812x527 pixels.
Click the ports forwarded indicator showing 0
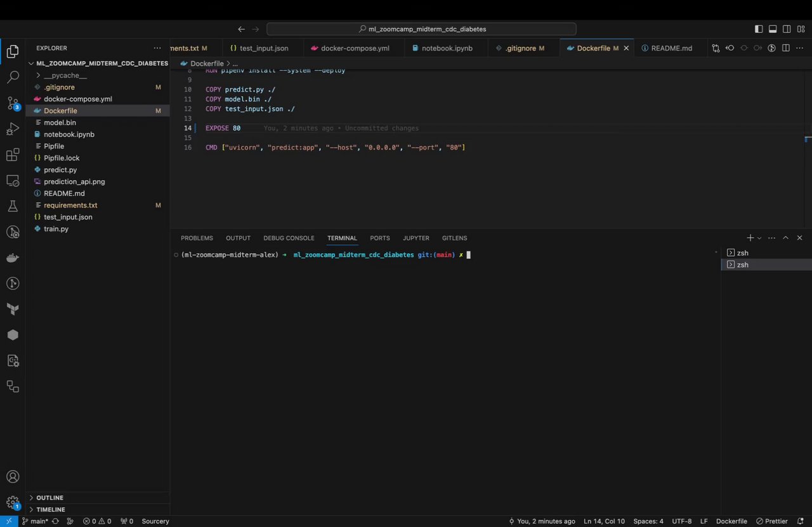(127, 521)
